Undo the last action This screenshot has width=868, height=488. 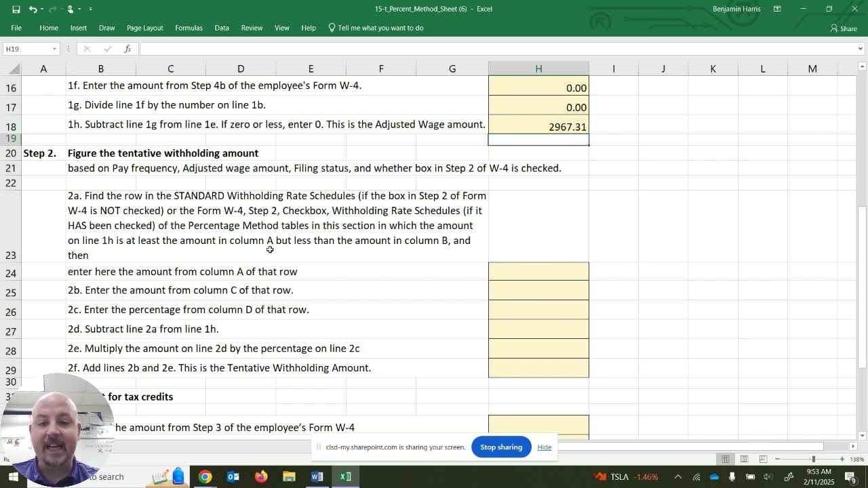[32, 9]
